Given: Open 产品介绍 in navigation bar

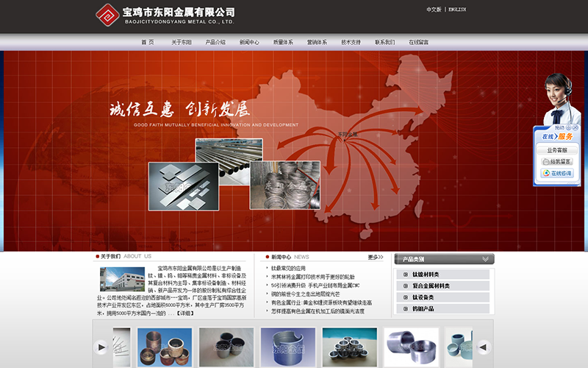Looking at the screenshot, I should click(215, 42).
